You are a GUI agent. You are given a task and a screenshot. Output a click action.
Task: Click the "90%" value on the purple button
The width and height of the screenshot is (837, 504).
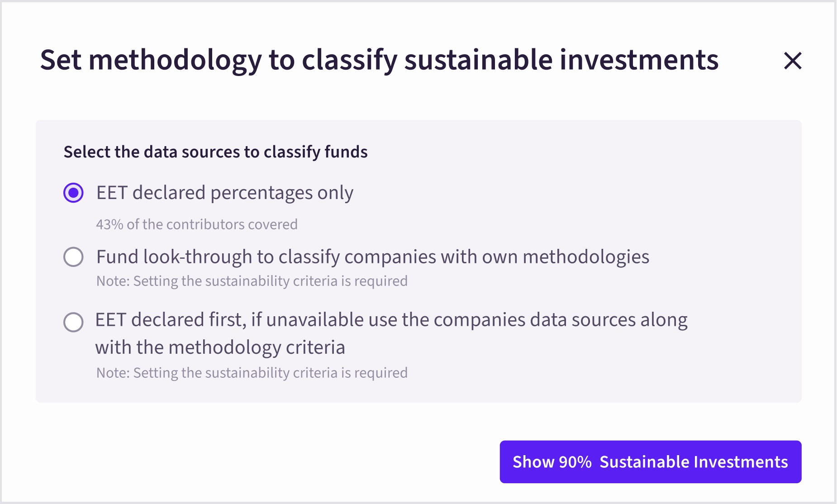coord(575,462)
